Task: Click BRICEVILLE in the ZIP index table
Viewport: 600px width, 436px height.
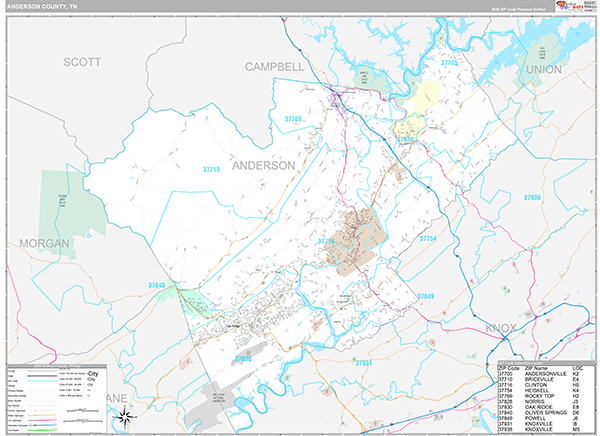Action: coord(539,379)
